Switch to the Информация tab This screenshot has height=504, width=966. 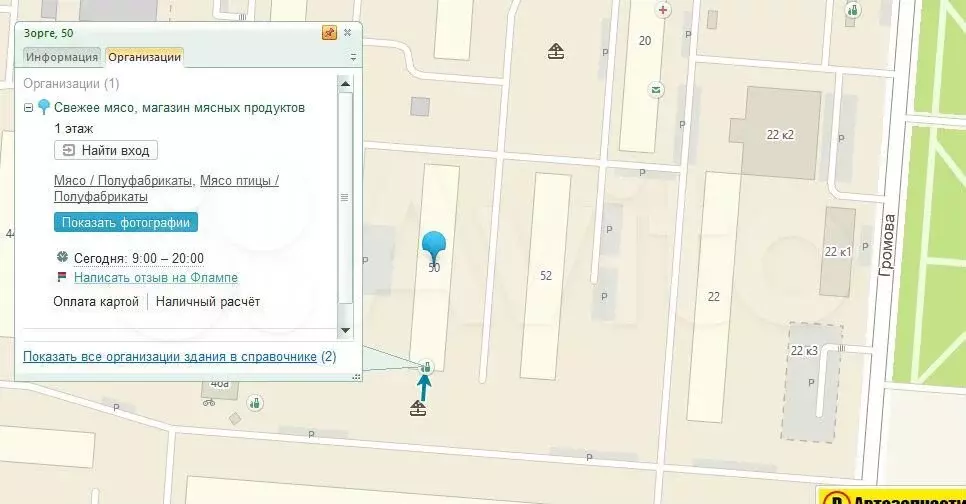(62, 57)
